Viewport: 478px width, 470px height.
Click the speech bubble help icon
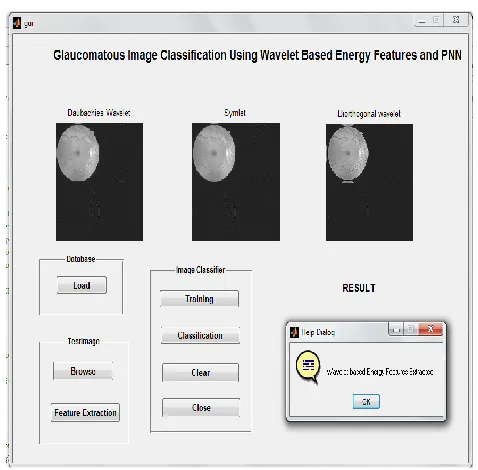coord(308,367)
